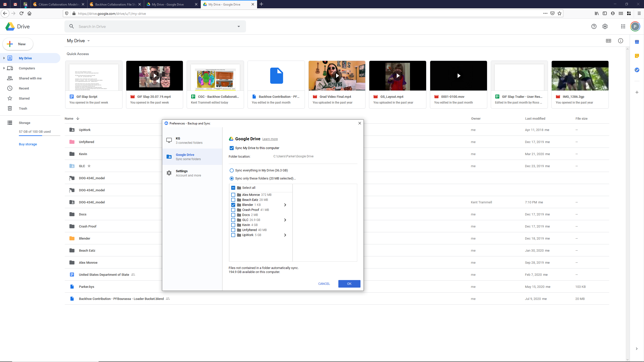Uncheck Sync My Drive to this computer
Viewport: 644px width, 362px height.
tap(232, 148)
